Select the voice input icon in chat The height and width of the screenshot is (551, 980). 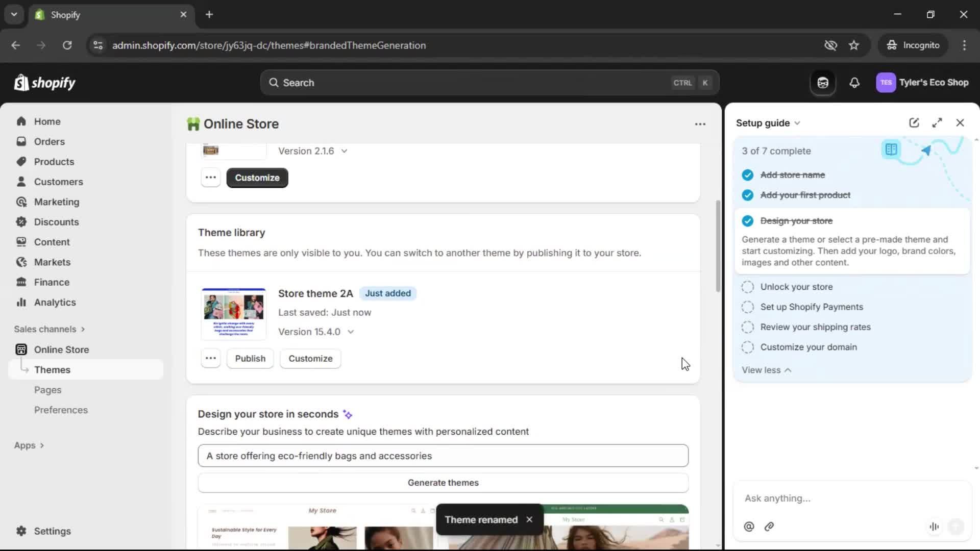coord(934,527)
